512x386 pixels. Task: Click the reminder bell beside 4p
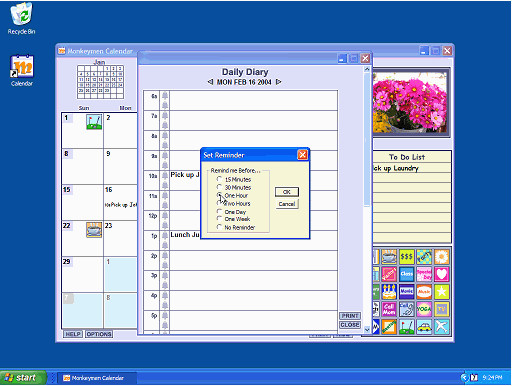(x=165, y=296)
